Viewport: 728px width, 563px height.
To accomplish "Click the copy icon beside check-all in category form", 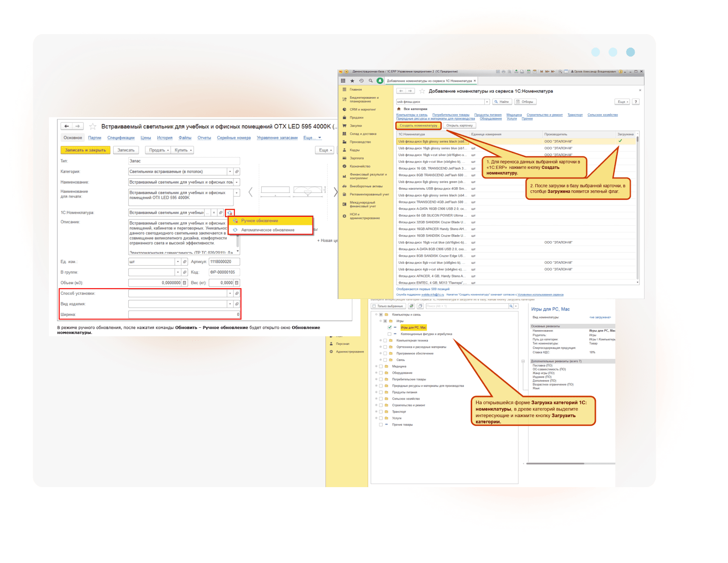I will click(x=420, y=306).
